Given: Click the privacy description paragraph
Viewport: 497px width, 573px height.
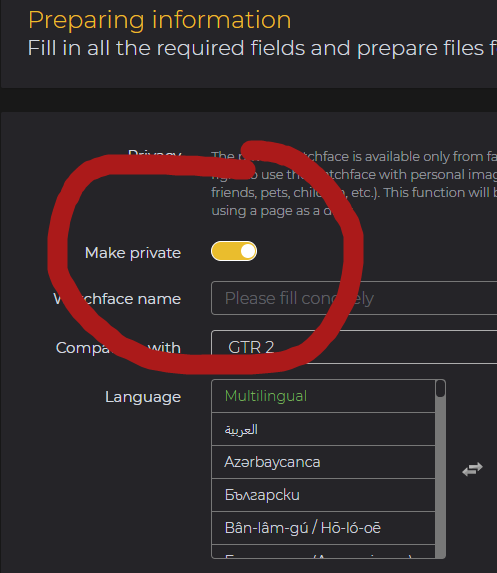Looking at the screenshot, I should (x=354, y=183).
